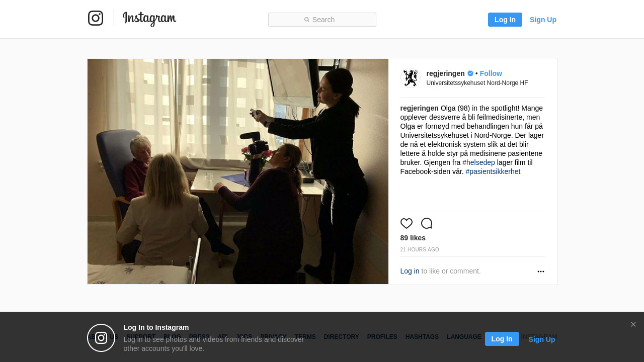Click the banner's circular Instagram icon

101,338
